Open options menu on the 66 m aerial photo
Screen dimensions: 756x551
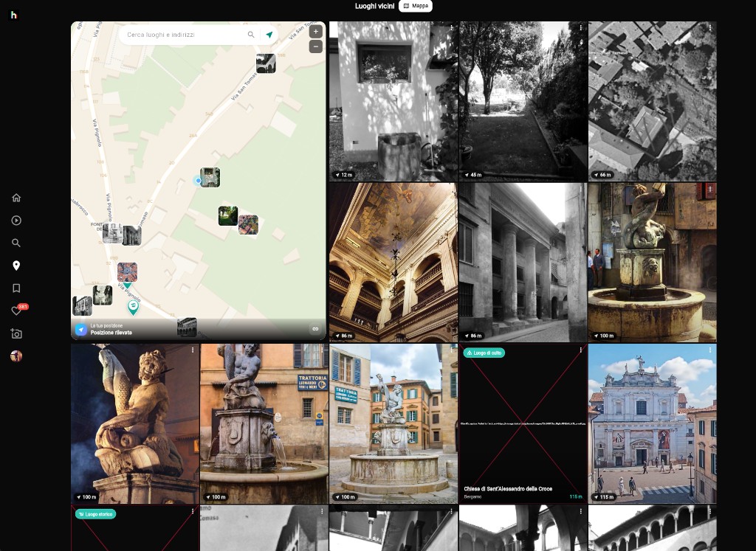pyautogui.click(x=710, y=28)
